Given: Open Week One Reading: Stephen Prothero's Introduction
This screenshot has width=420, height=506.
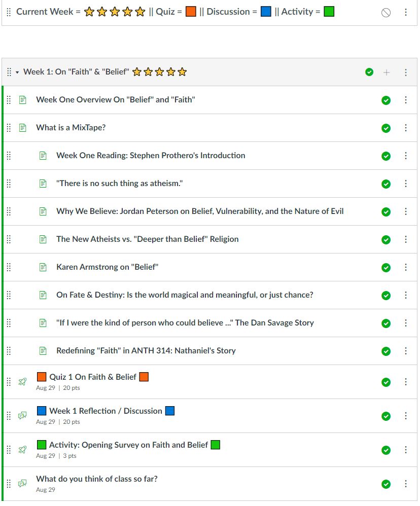Looking at the screenshot, I should pos(151,156).
